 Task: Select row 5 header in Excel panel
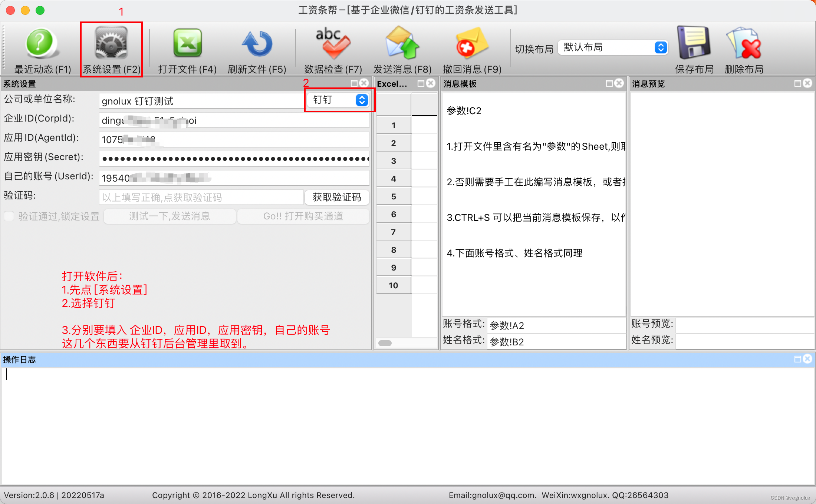394,196
